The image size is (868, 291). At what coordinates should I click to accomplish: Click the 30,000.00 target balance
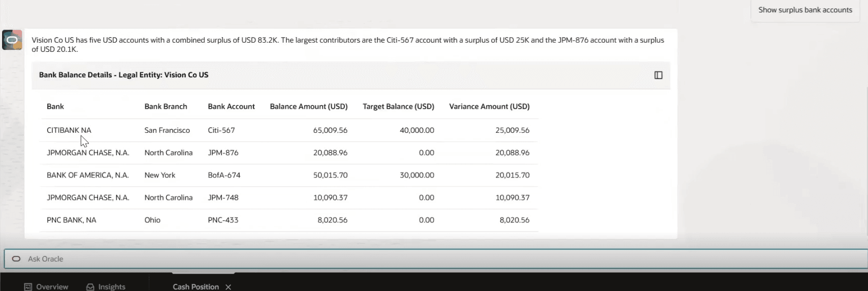(417, 175)
